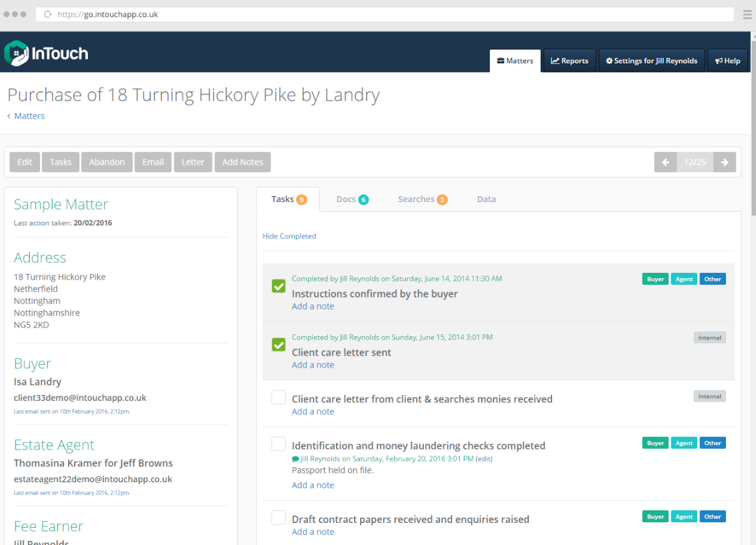Advance to matter 13 using right arrow
Viewport: 756px width, 545px height.
(725, 161)
